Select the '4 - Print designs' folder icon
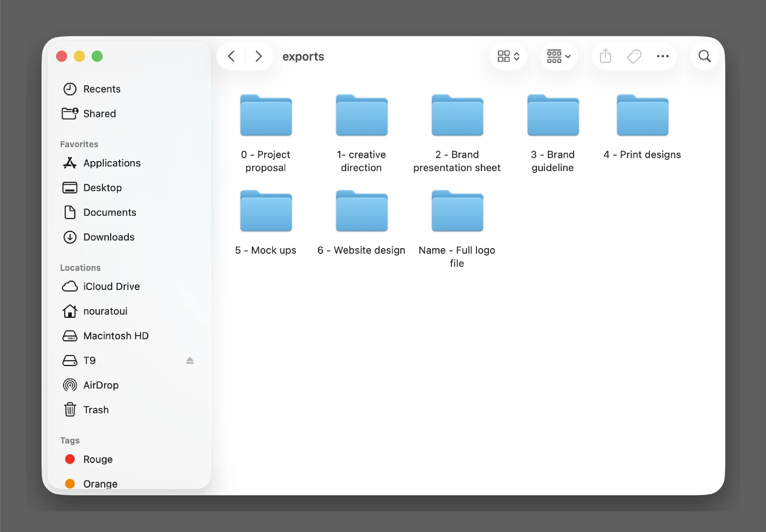The image size is (766, 532). click(x=642, y=115)
